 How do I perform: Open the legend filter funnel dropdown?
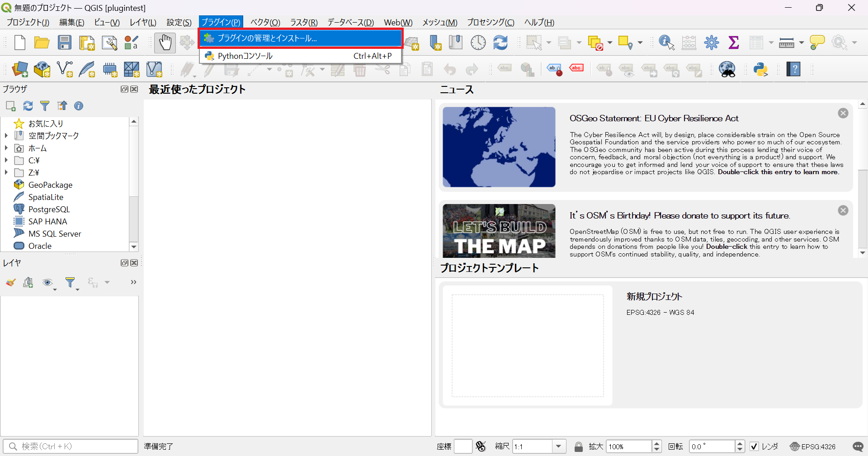point(71,283)
